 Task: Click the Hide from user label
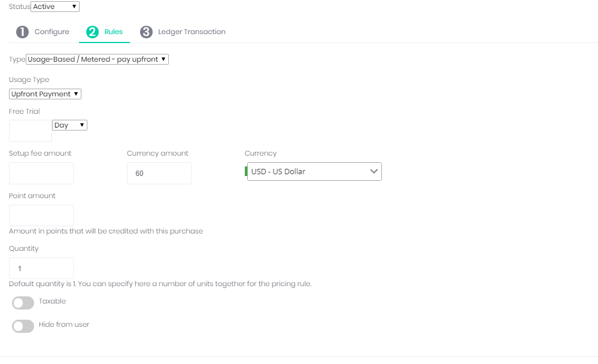coord(64,324)
